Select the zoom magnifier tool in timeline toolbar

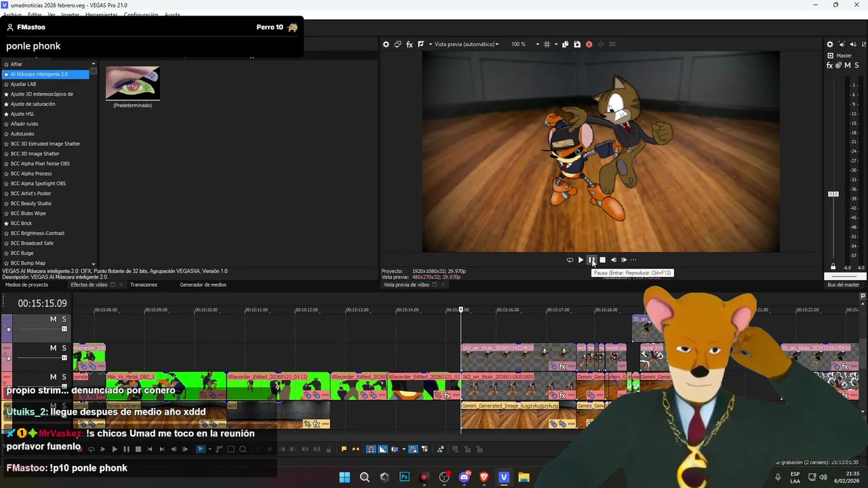tap(243, 449)
